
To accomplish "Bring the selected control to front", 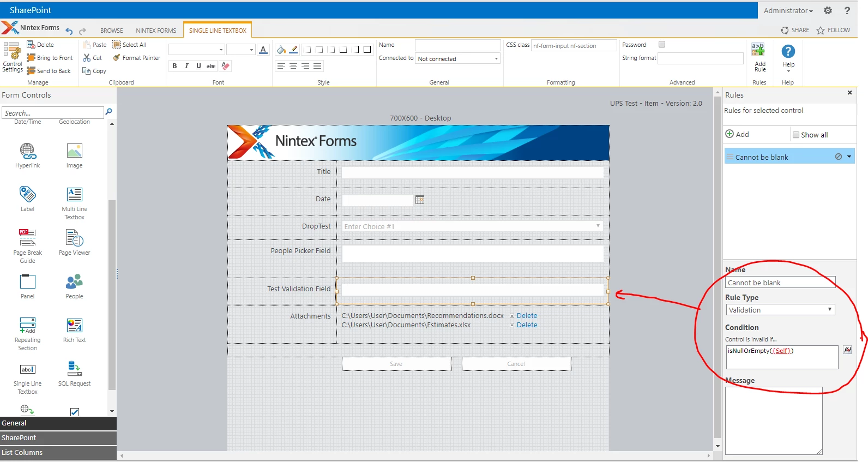I will click(x=50, y=58).
